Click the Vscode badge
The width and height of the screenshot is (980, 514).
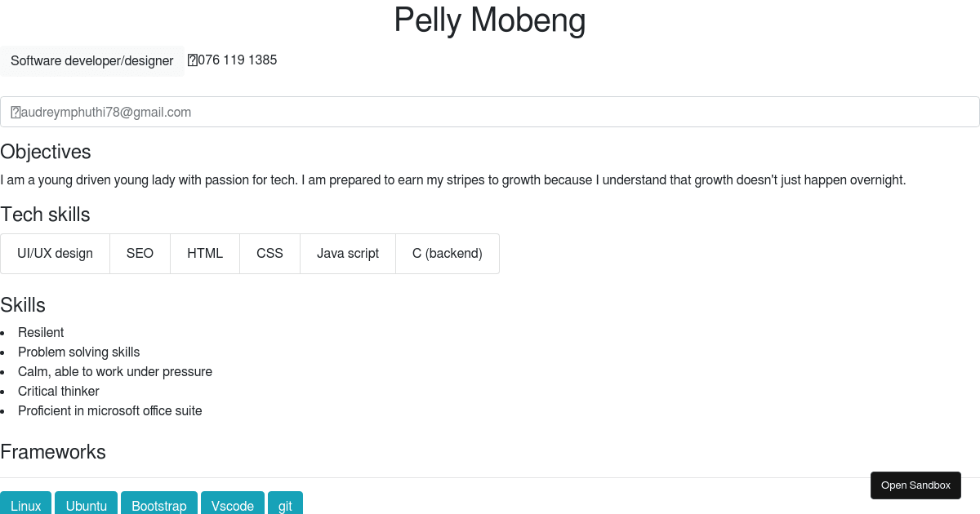point(233,506)
